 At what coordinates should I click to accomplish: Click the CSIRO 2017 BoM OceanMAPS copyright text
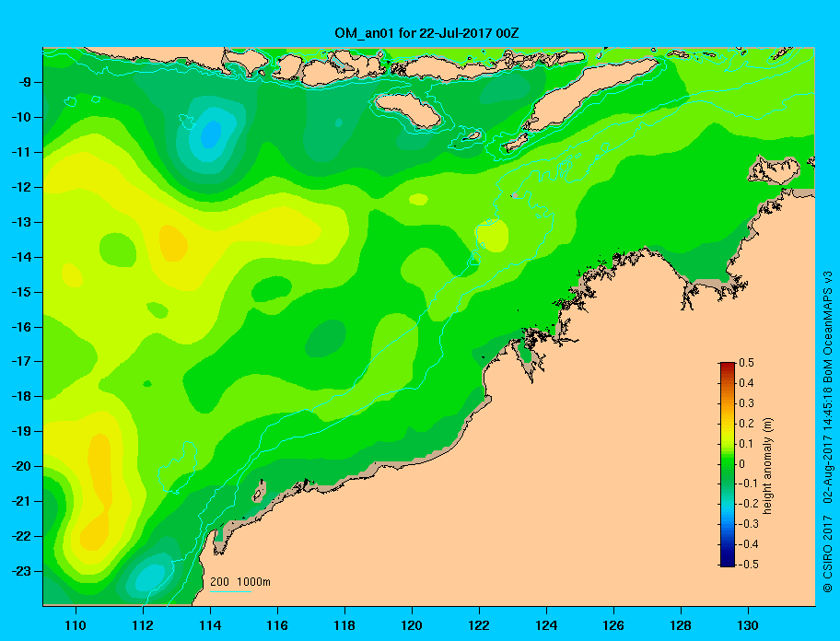coord(828,432)
